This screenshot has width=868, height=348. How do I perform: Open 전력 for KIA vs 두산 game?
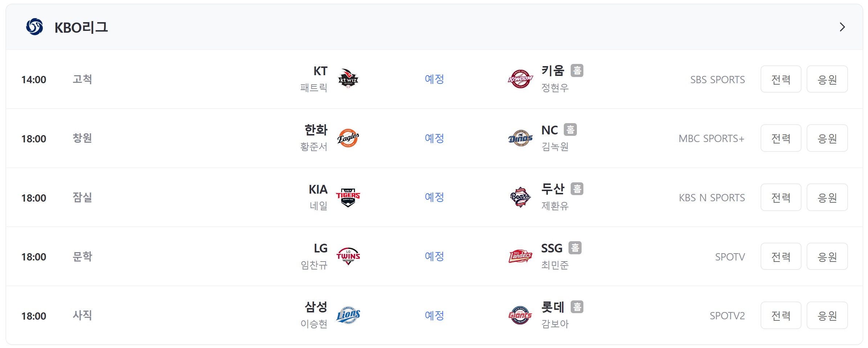click(x=781, y=197)
